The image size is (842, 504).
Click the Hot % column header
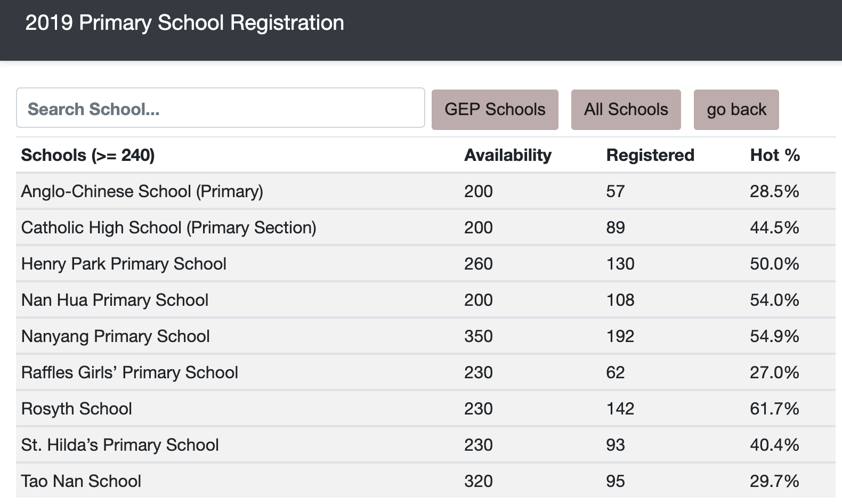[x=774, y=156]
